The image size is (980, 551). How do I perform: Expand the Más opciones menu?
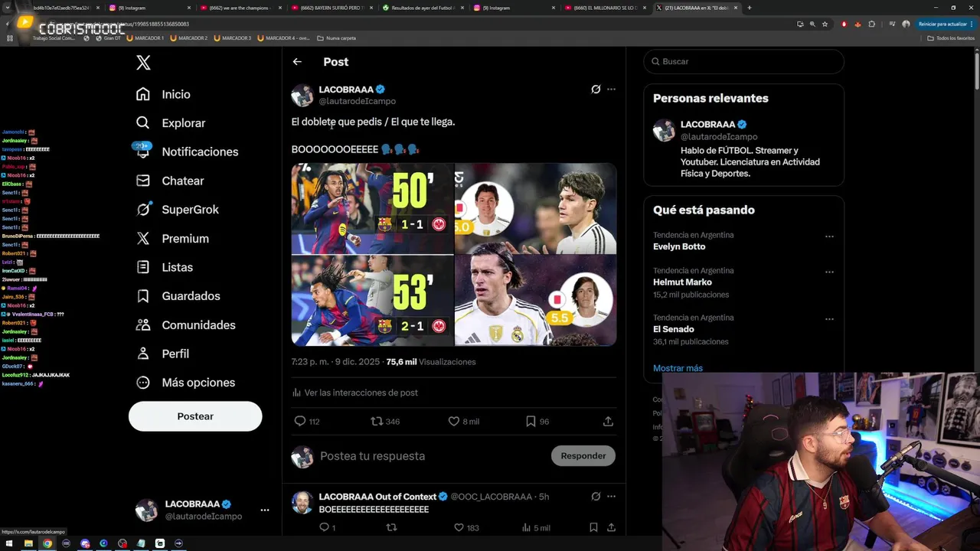(185, 383)
